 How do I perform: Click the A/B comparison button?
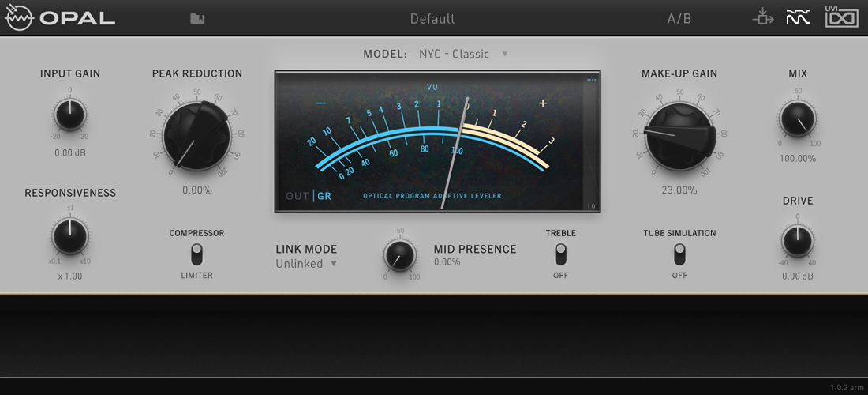(x=679, y=18)
